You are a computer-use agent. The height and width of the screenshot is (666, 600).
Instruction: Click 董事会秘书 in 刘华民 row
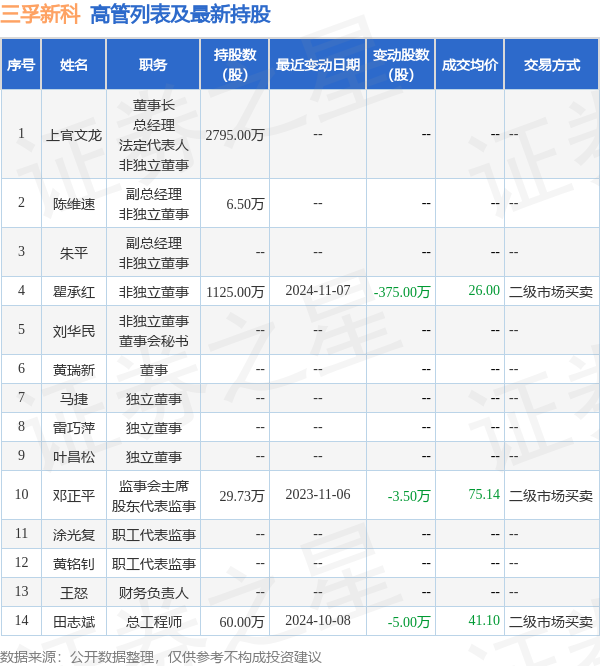pyautogui.click(x=153, y=341)
